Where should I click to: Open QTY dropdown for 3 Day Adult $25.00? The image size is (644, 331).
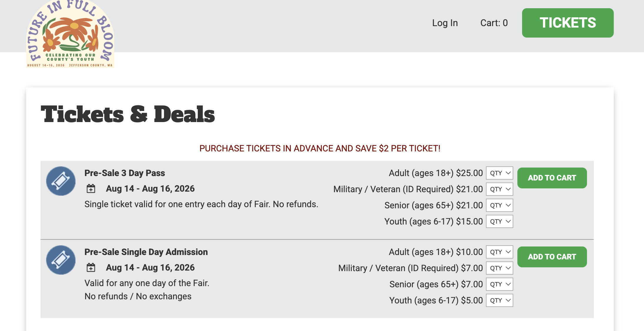point(499,173)
